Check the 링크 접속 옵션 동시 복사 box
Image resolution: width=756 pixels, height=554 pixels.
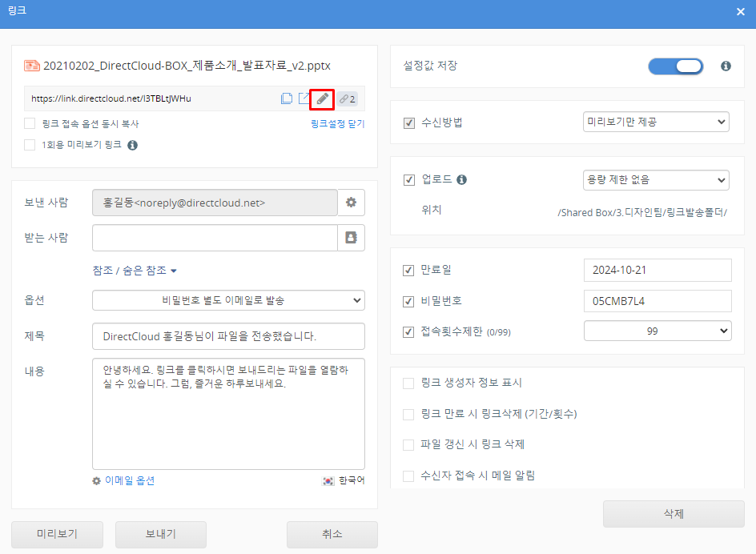(30, 124)
